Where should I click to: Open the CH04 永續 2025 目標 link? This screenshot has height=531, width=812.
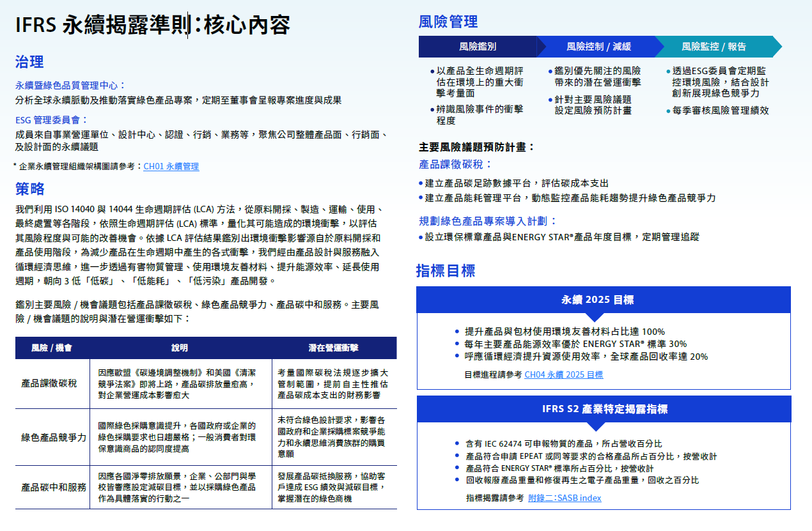point(563,375)
